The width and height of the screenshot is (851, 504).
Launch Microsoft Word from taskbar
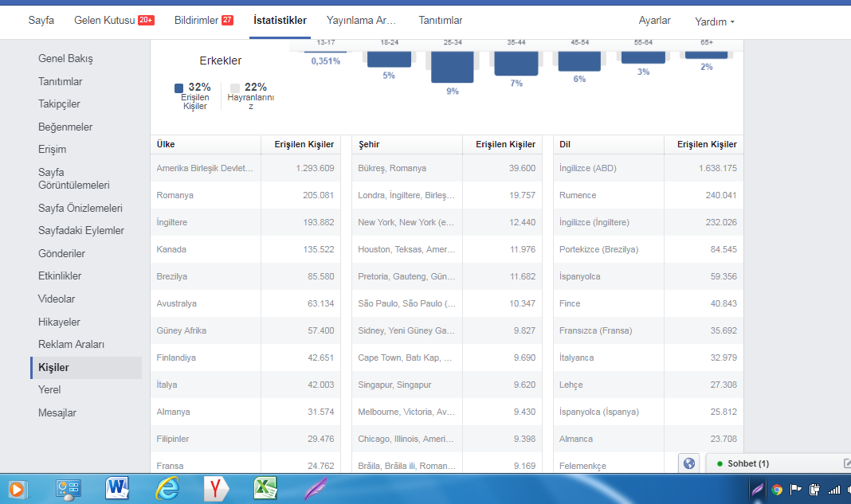(x=117, y=488)
